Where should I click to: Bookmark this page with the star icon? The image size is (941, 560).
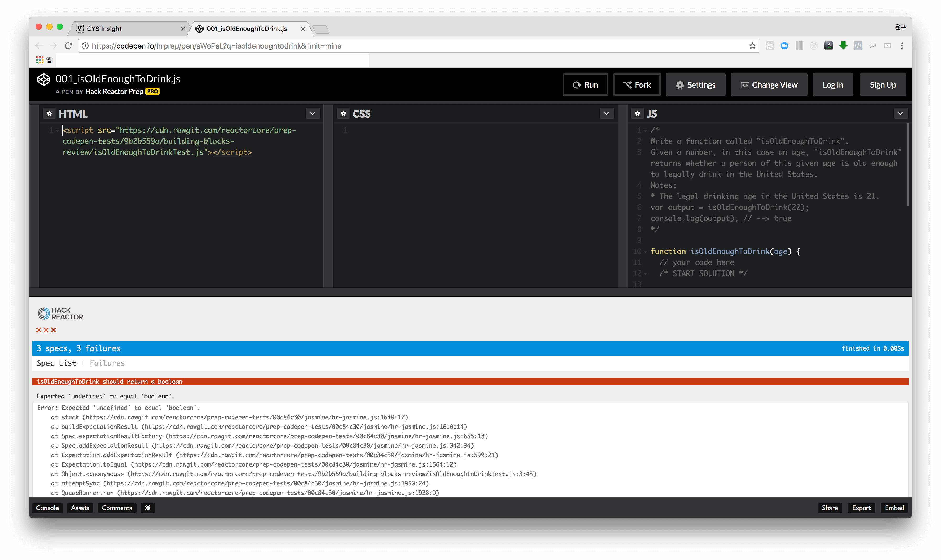(752, 46)
